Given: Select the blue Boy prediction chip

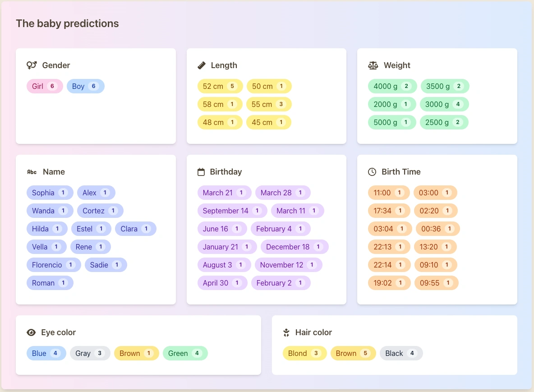Looking at the screenshot, I should pyautogui.click(x=85, y=86).
